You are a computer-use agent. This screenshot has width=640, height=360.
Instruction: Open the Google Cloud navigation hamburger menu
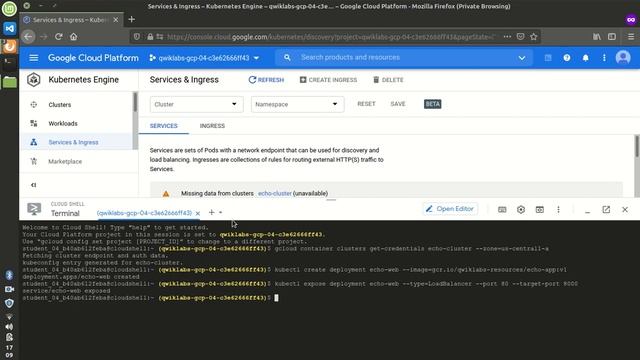[x=33, y=58]
